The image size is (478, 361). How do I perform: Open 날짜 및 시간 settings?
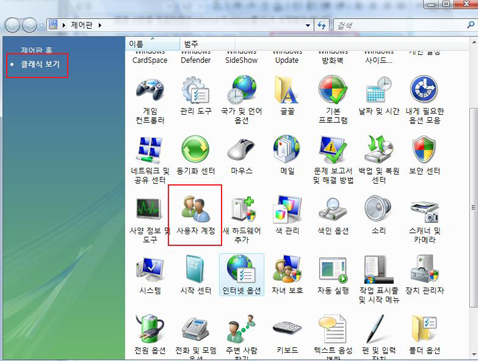point(379,96)
